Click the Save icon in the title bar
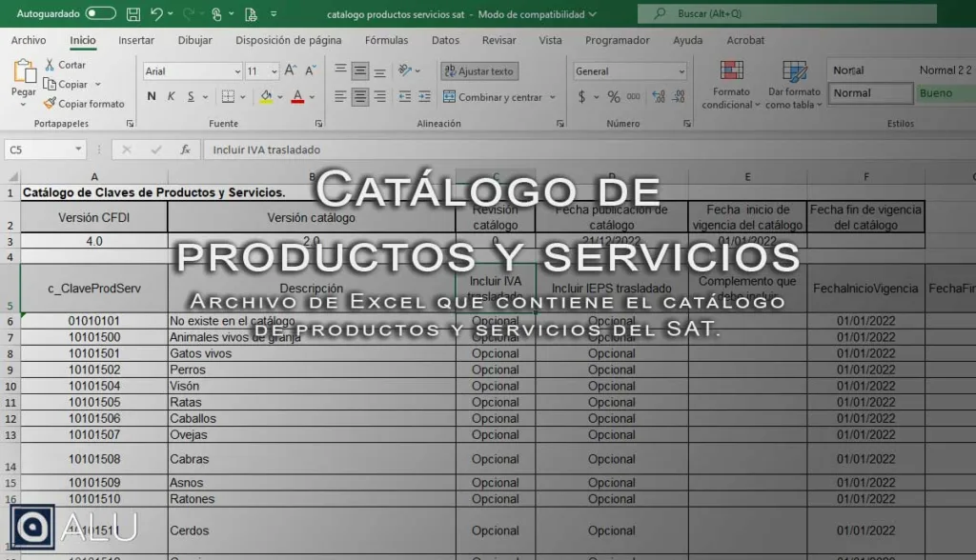The image size is (976, 560). click(x=133, y=14)
